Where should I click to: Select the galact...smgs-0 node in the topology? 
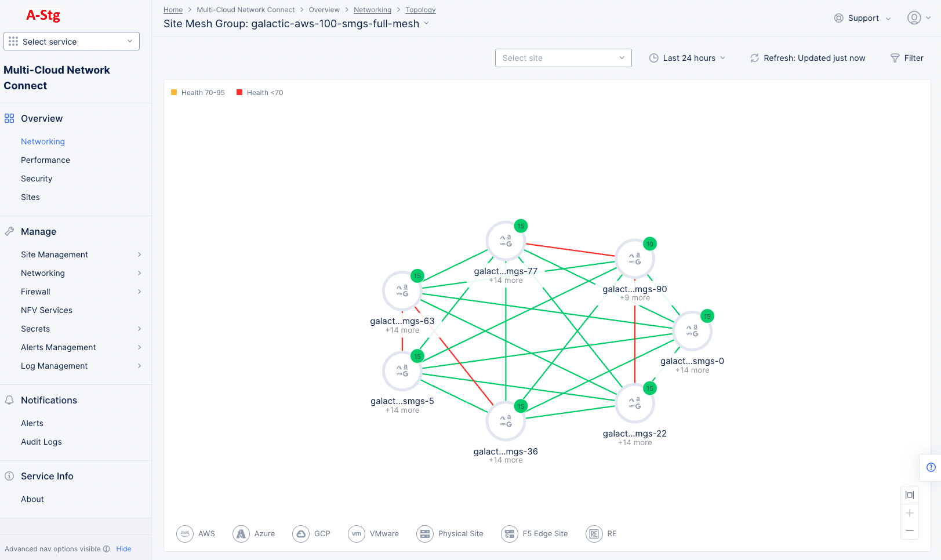(692, 330)
